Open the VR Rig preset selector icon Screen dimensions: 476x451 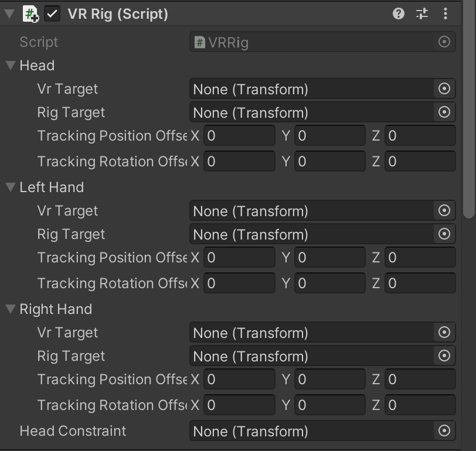(422, 14)
